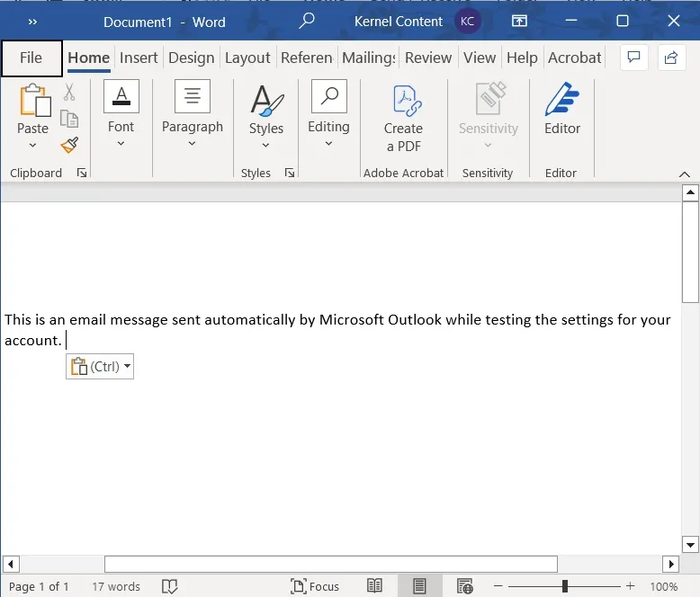
Task: Open the References tab
Action: point(307,58)
